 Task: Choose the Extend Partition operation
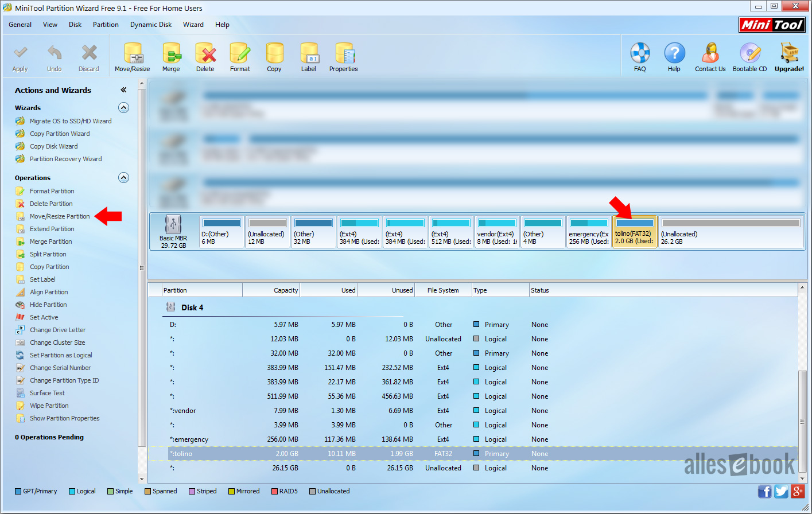click(52, 229)
